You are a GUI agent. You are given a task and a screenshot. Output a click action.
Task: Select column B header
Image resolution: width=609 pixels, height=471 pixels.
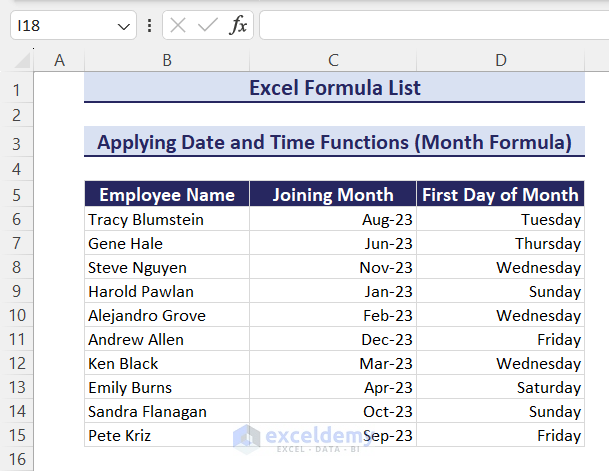166,61
